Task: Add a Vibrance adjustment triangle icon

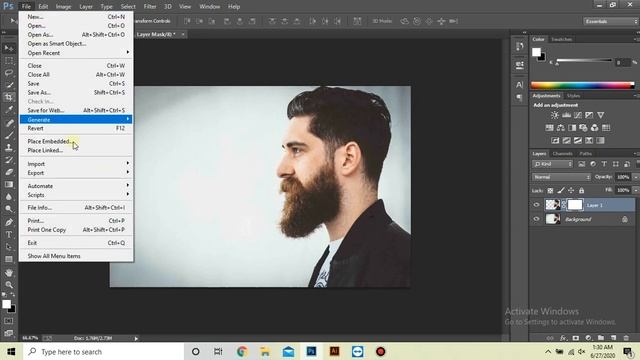Action: pos(600,116)
